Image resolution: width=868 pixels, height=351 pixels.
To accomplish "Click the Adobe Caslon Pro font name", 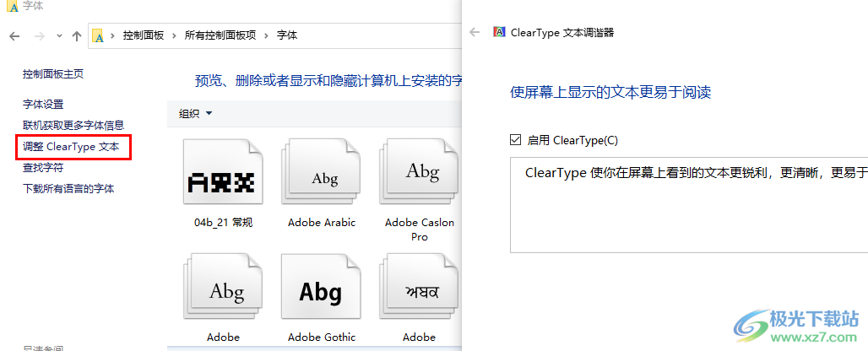I will coord(420,229).
